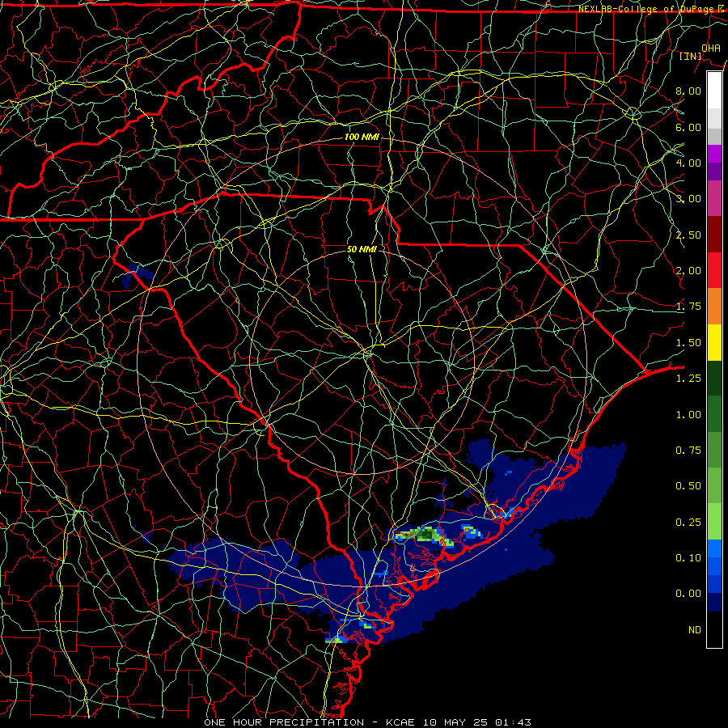Click the 0.50 legend value label

click(x=688, y=486)
